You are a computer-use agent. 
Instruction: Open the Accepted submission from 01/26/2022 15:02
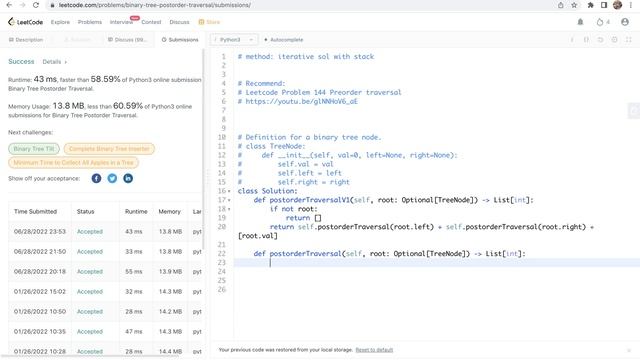coord(90,291)
